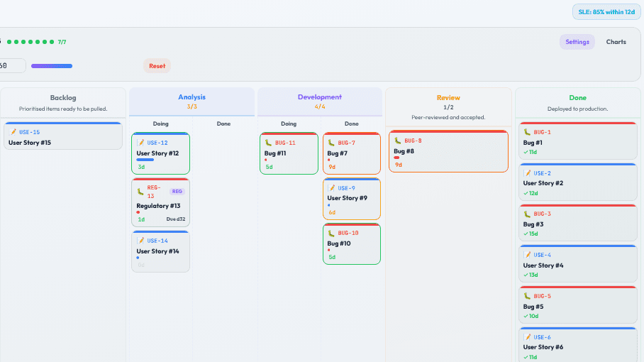Click the Due d32 label on Regulatory #13

[x=176, y=219]
